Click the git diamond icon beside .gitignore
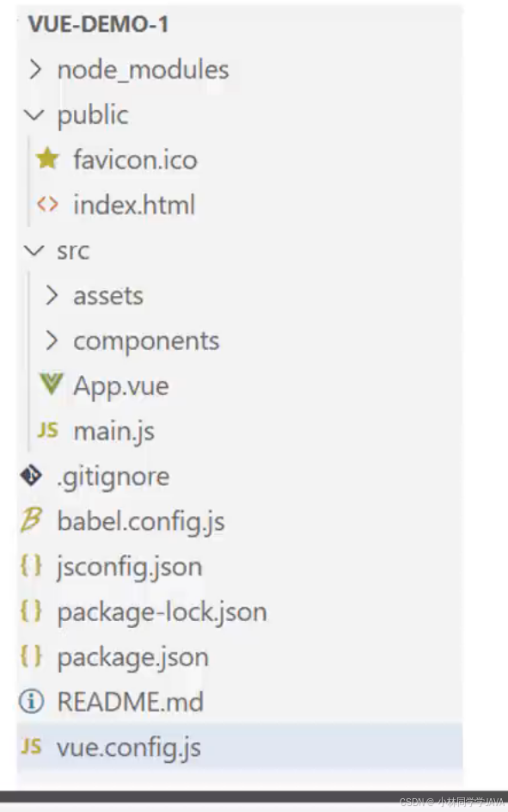508x812 pixels. 31,476
